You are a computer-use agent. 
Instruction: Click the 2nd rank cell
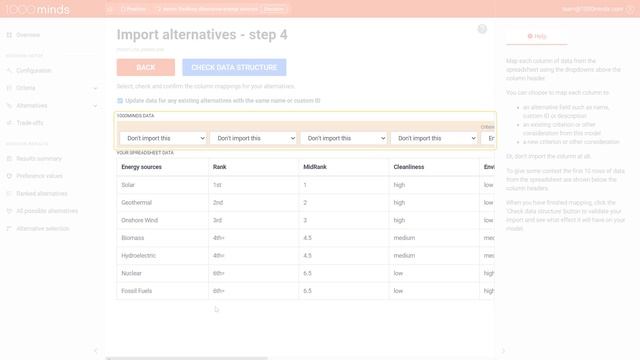(x=253, y=202)
